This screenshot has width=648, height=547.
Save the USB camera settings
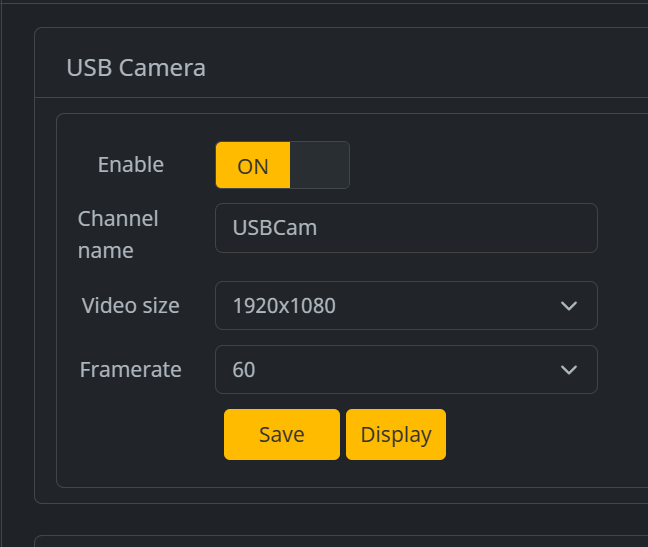(281, 435)
